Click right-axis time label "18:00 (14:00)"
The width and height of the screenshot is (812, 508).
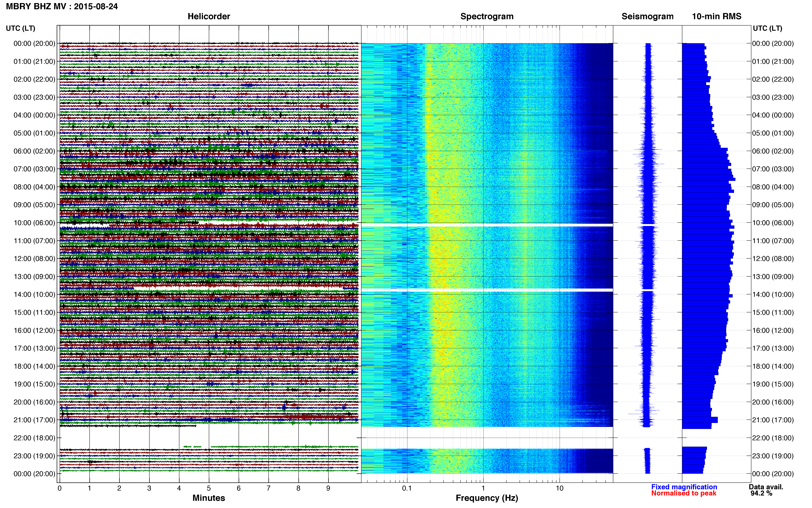pyautogui.click(x=773, y=366)
